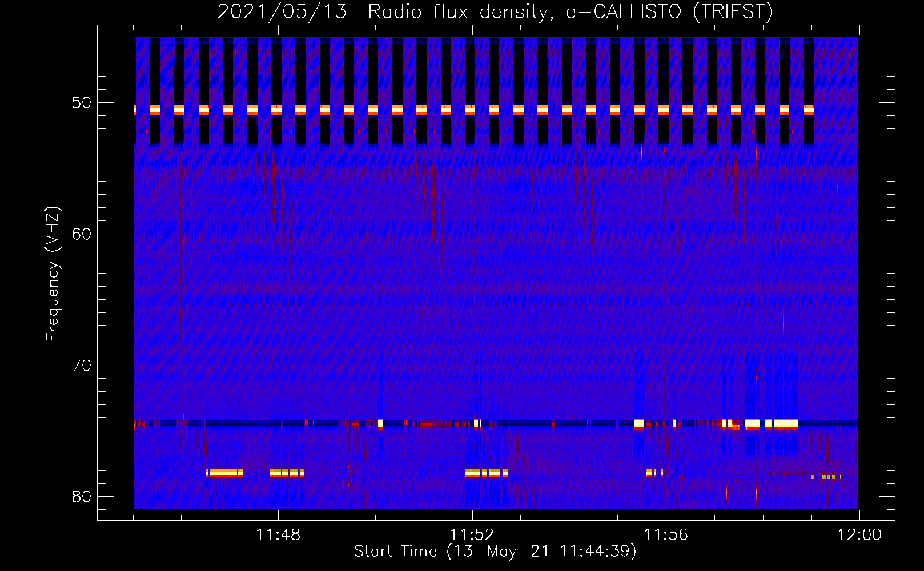Click the '11:48' time tick label

(278, 535)
